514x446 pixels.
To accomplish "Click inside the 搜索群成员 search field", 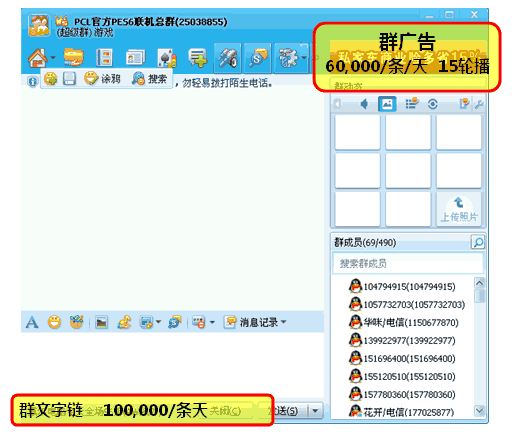I will pos(408,264).
